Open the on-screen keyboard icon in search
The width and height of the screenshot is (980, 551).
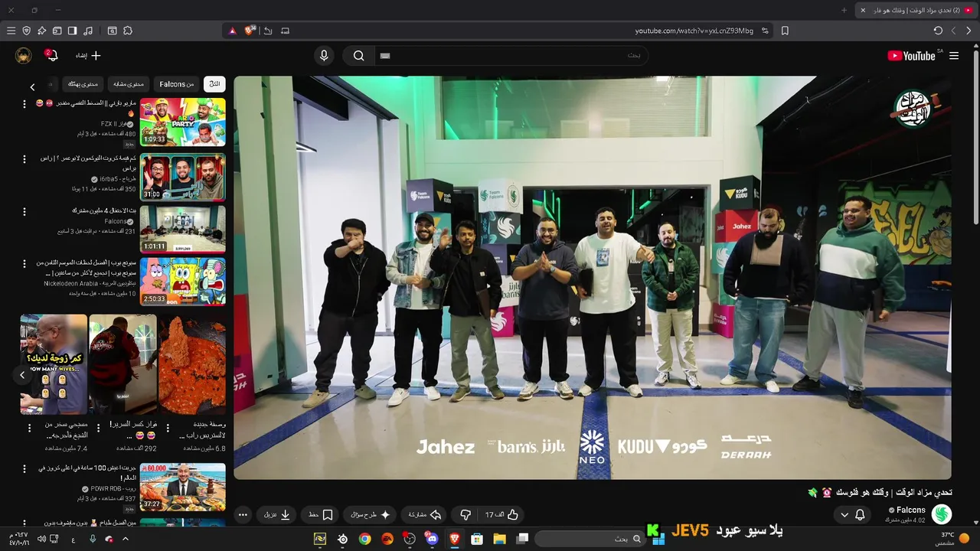coord(385,55)
